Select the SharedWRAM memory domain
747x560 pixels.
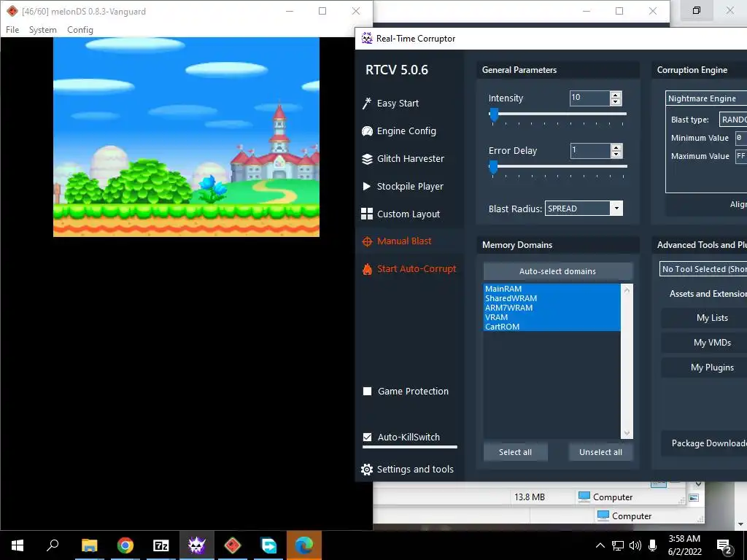click(551, 298)
